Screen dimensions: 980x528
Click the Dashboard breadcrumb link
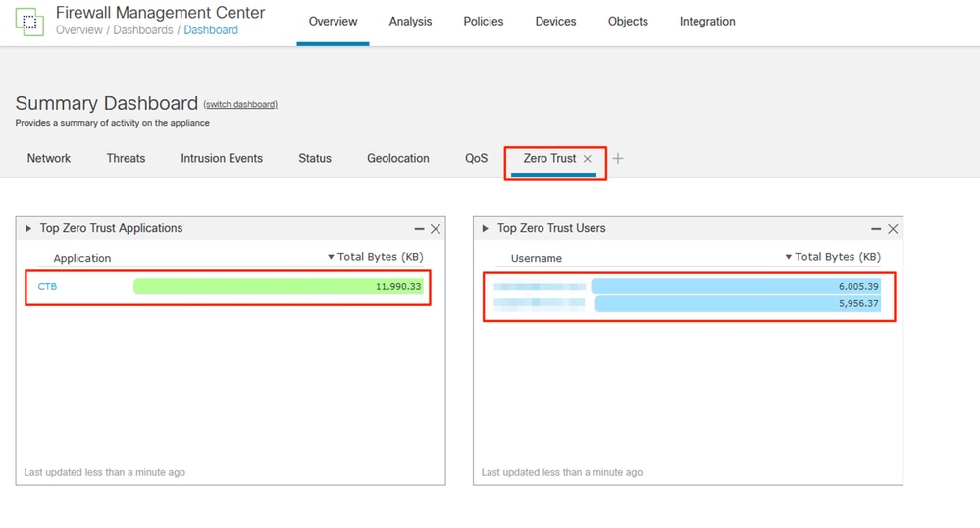tap(211, 30)
